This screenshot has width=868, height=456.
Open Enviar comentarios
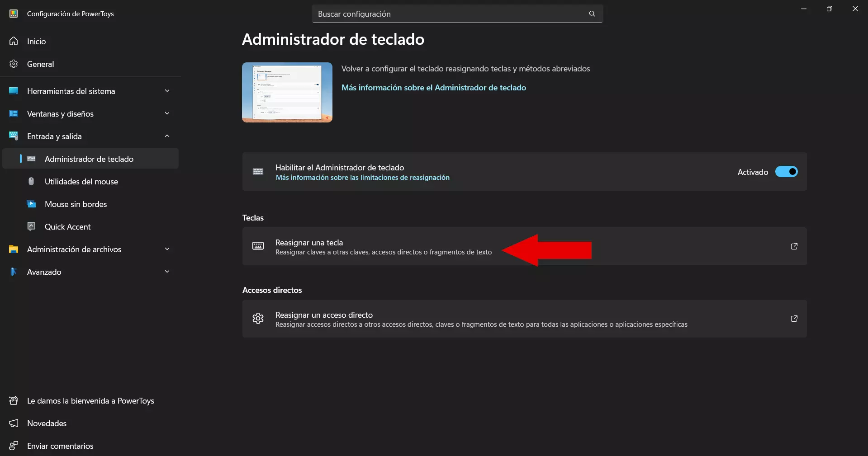click(x=90, y=446)
